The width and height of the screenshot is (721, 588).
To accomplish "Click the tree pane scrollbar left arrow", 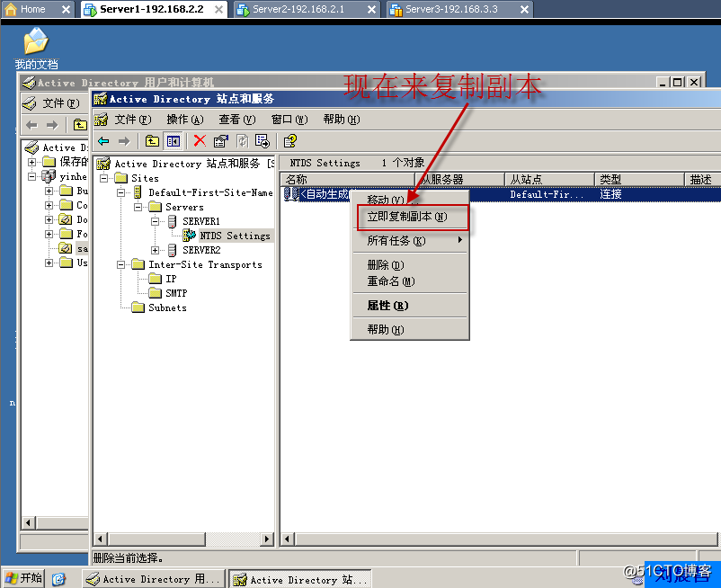I will (x=101, y=539).
